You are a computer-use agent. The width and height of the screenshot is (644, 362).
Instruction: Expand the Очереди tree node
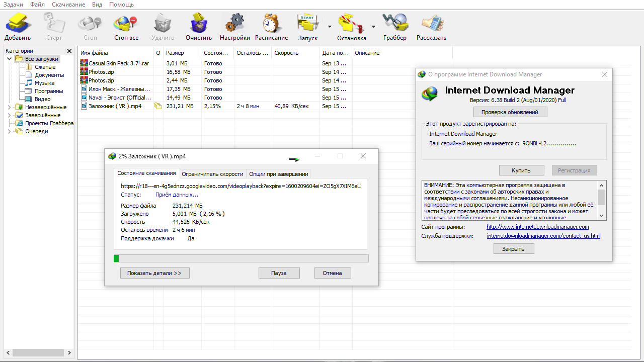[x=9, y=131]
